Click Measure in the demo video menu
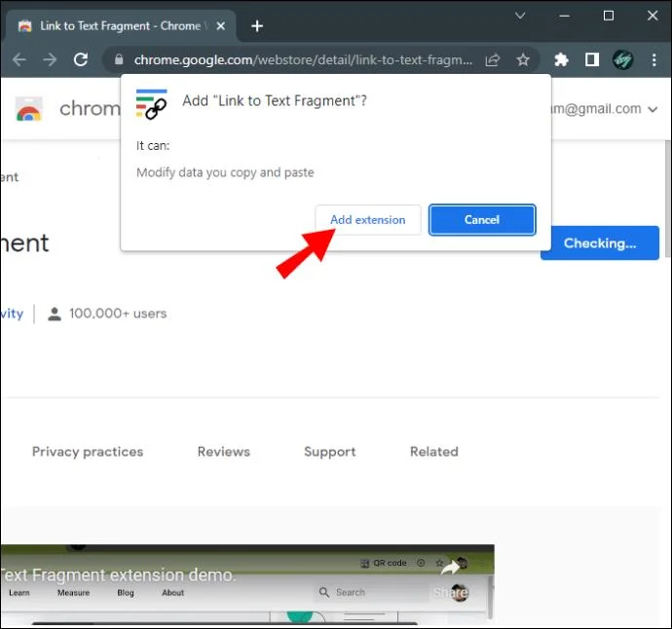 [74, 593]
